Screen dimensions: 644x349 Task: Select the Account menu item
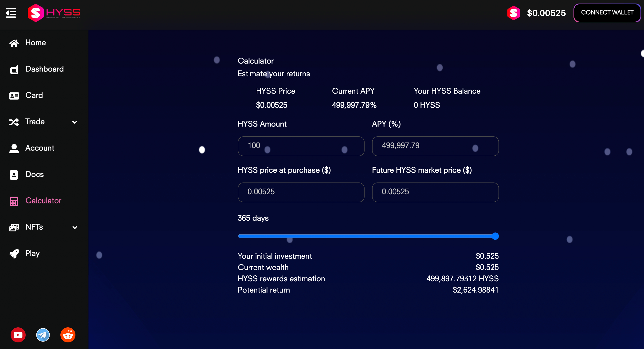(x=40, y=148)
